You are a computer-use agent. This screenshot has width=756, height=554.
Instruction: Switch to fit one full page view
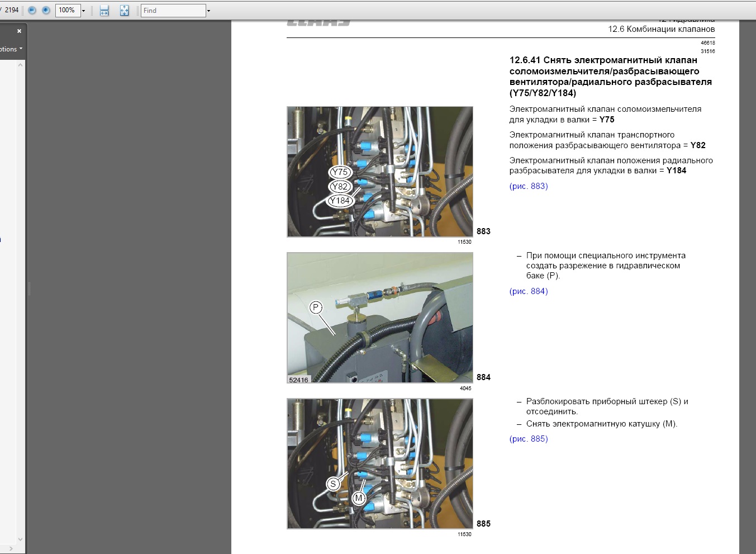124,10
